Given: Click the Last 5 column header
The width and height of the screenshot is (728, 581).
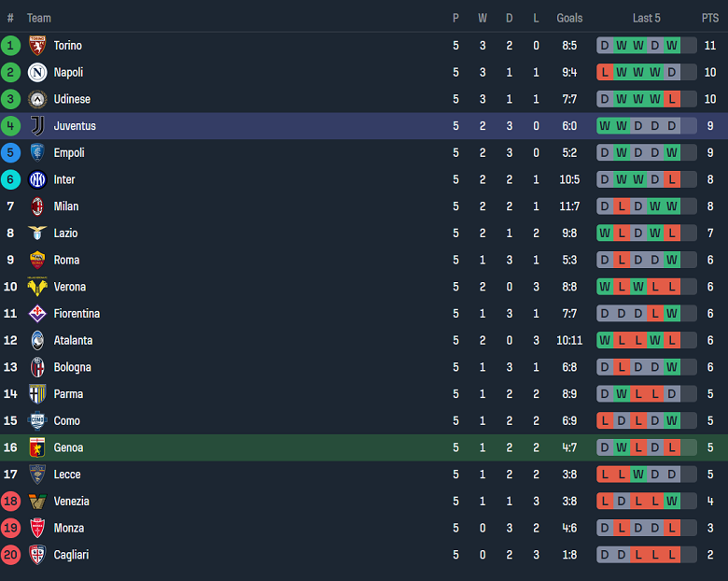Looking at the screenshot, I should [646, 18].
